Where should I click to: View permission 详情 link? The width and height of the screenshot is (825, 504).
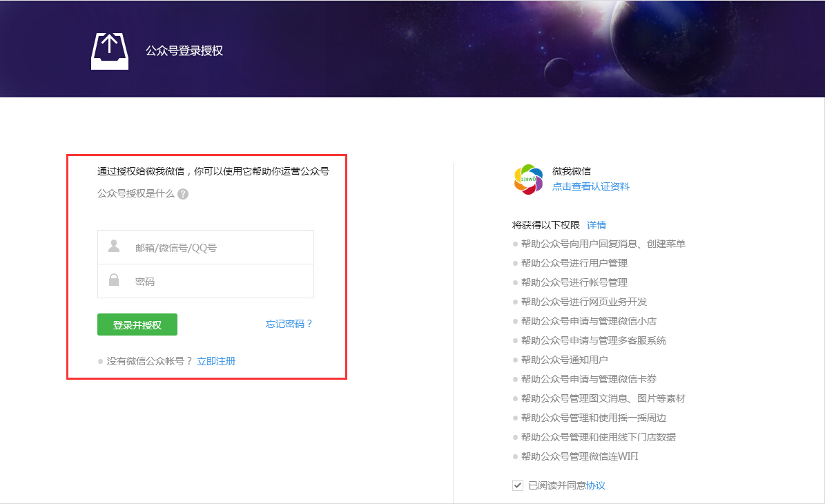(596, 225)
